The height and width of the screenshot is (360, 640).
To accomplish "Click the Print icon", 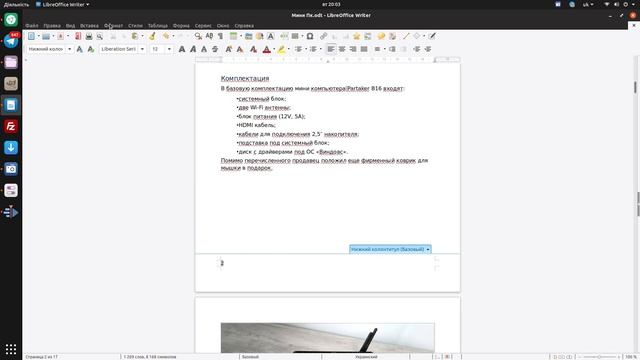I will 89,36.
